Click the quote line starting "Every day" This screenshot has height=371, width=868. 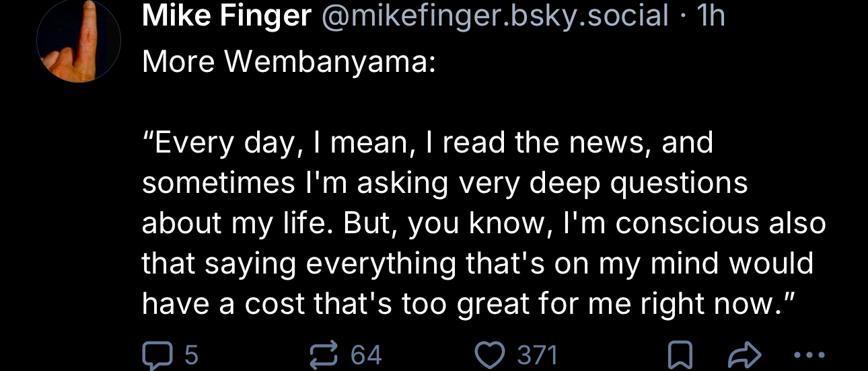[x=427, y=142]
